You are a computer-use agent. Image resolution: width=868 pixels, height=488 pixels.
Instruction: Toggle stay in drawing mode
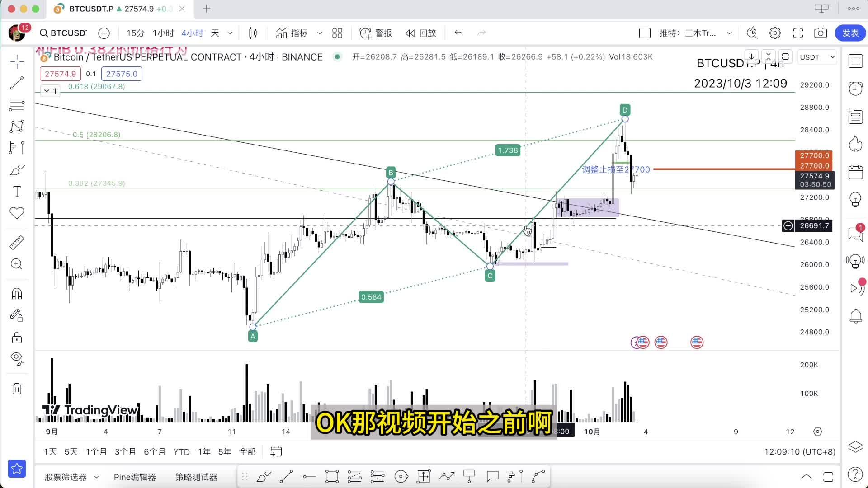(17, 315)
